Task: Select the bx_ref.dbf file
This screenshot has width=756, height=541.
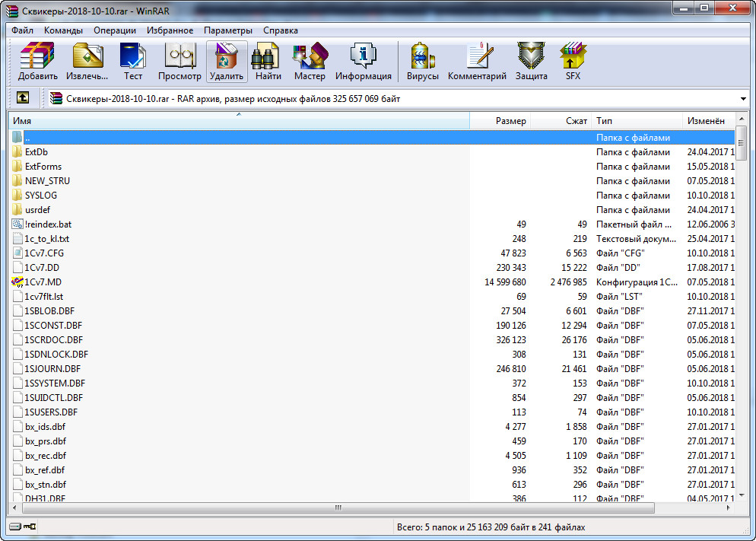Action: click(44, 470)
